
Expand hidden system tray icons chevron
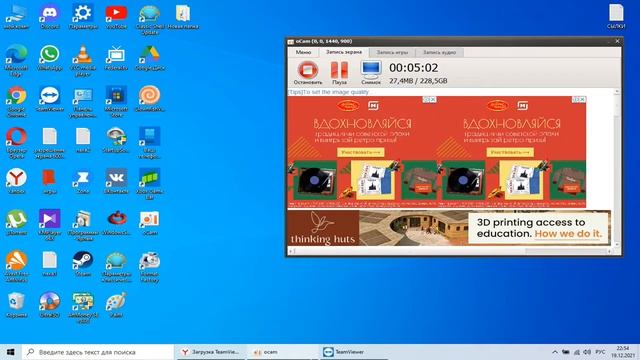pos(555,352)
